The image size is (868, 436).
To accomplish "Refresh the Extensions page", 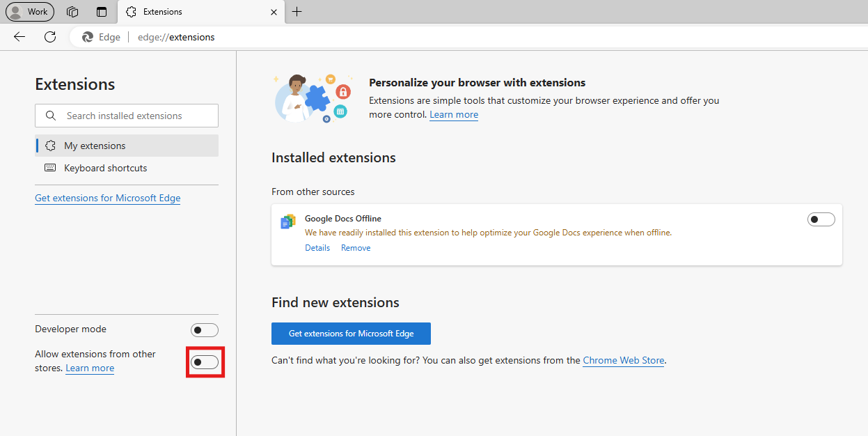I will [50, 37].
